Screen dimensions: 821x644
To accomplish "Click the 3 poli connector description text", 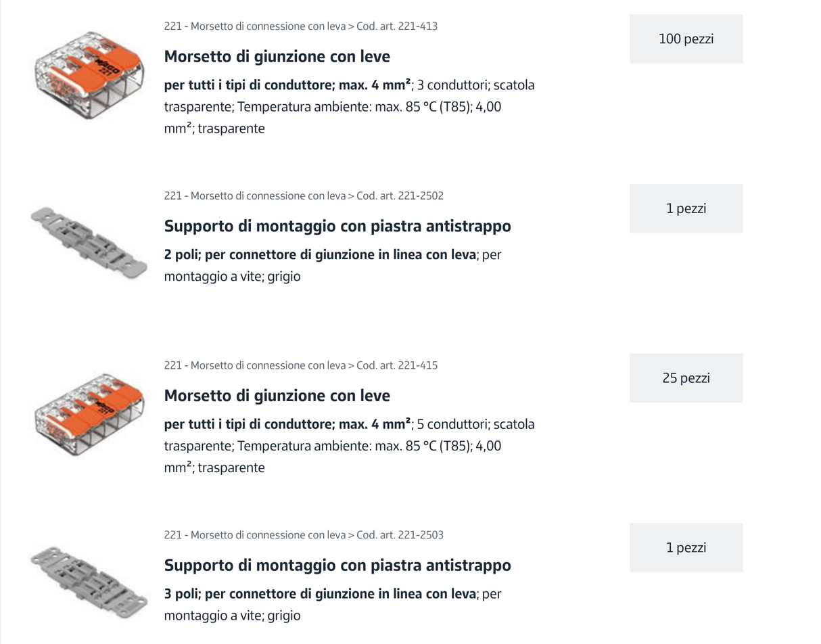I will [332, 605].
